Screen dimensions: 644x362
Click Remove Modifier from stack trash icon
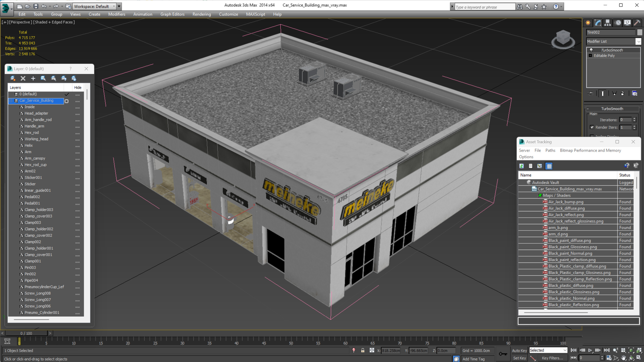pyautogui.click(x=622, y=93)
